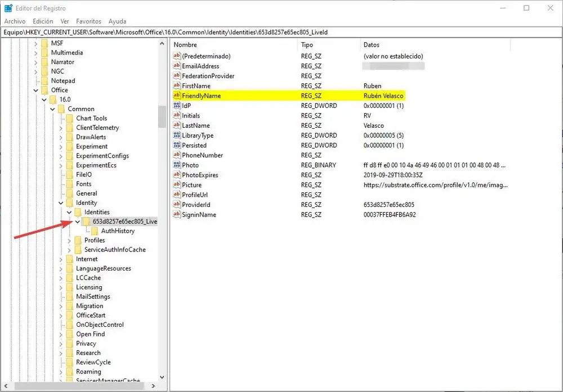The width and height of the screenshot is (563, 392).
Task: Click the IdP DWORD value icon
Action: click(177, 105)
